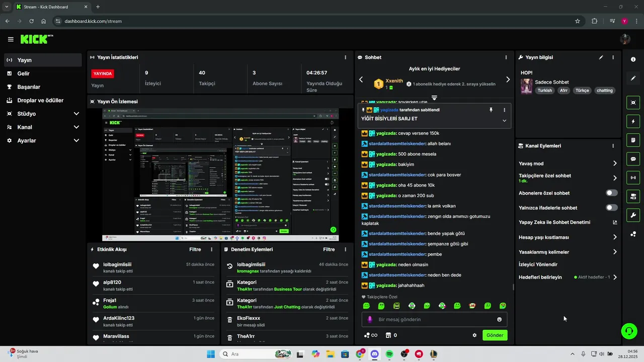
Task: Toggle the broadcast stats sidebar icon
Action: tap(633, 177)
